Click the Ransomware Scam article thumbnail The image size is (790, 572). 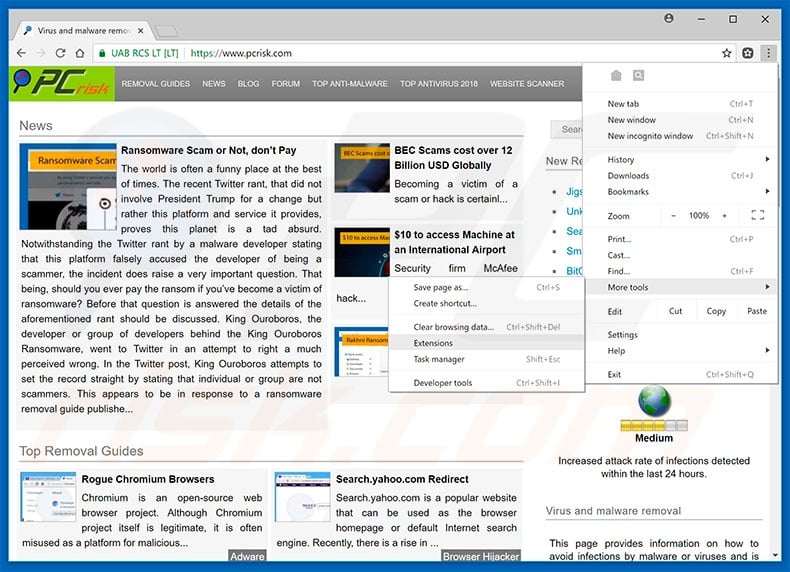(68, 186)
